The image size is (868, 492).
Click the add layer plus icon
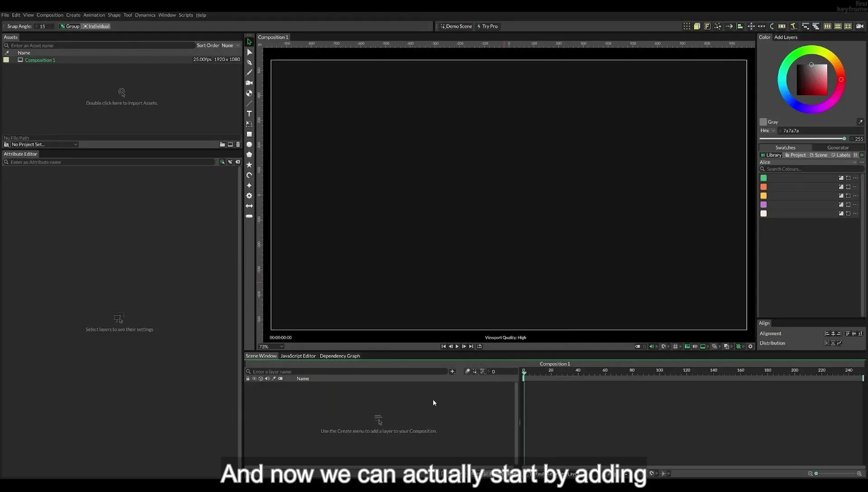pyautogui.click(x=452, y=371)
